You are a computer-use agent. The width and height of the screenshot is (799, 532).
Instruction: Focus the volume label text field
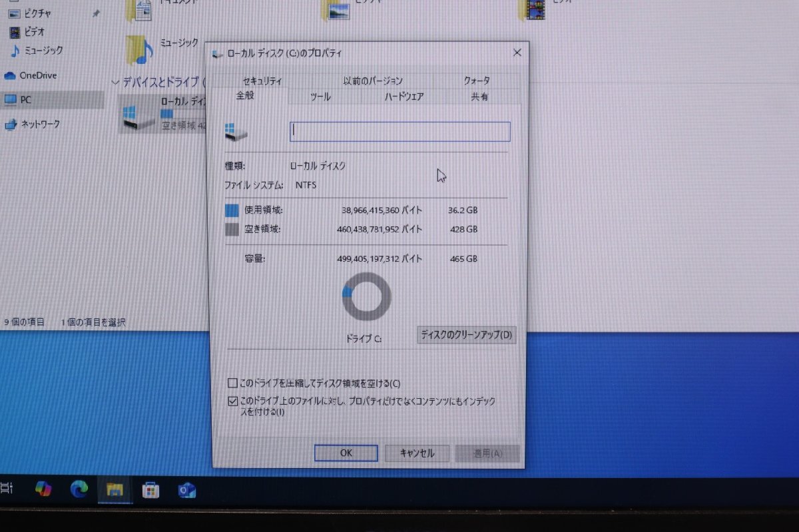(400, 131)
